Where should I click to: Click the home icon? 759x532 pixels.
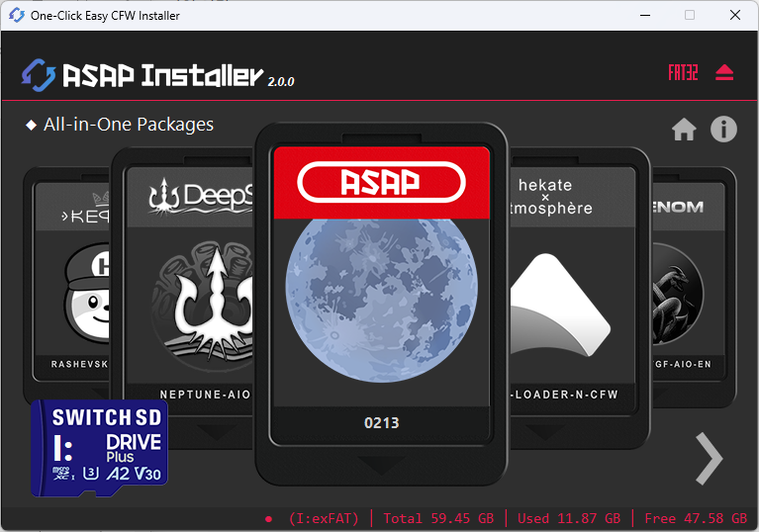(x=684, y=130)
